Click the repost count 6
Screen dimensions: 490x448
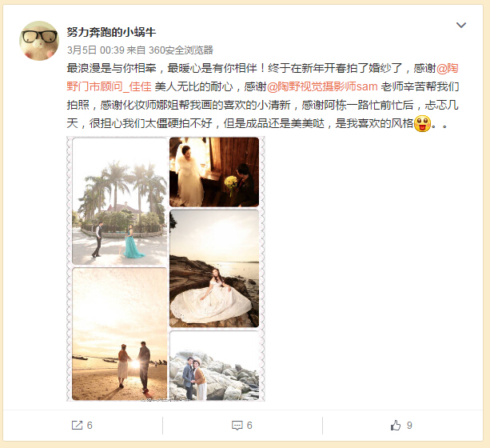(90, 425)
